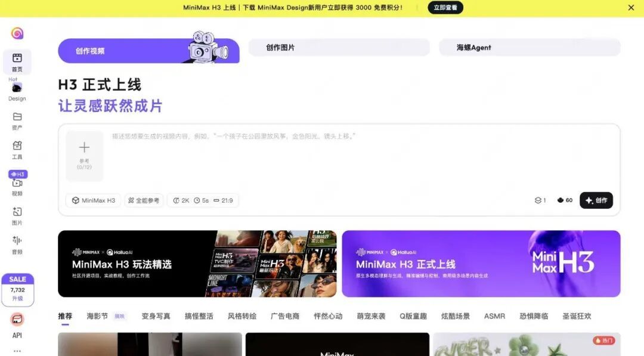The image size is (644, 356).
Task: Click the 创作 create button
Action: point(596,200)
